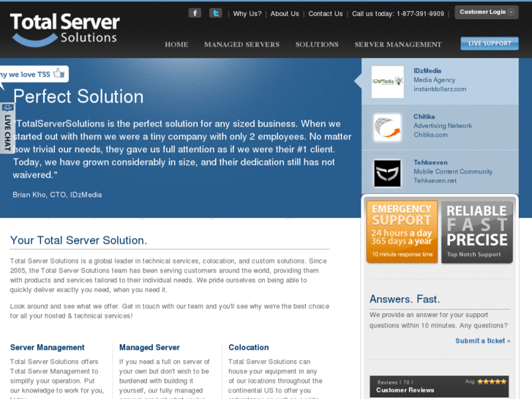Select the Chitika logo thumbnail
This screenshot has height=399, width=532.
(x=387, y=127)
